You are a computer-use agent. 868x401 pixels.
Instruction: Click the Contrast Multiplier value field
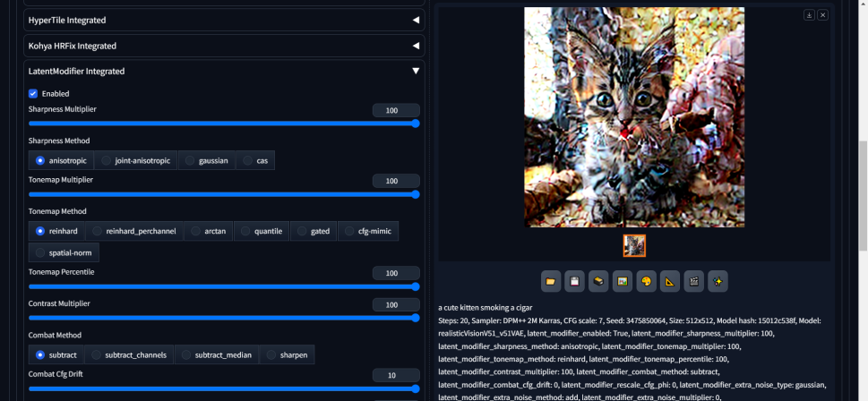click(x=396, y=305)
